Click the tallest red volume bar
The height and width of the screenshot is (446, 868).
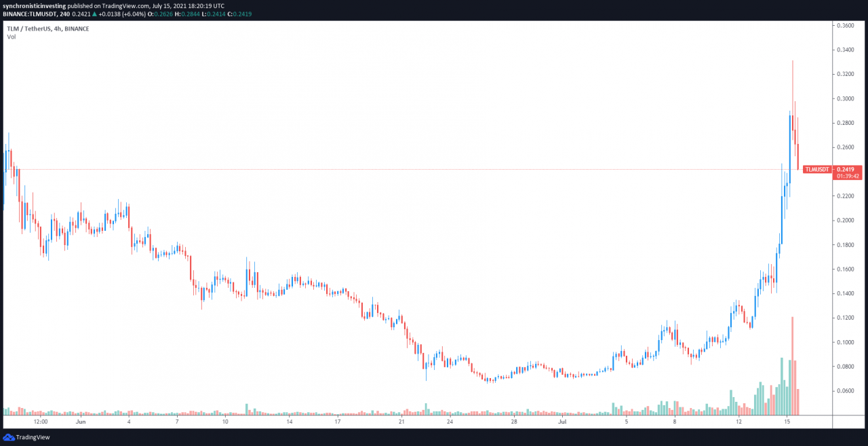coord(792,365)
